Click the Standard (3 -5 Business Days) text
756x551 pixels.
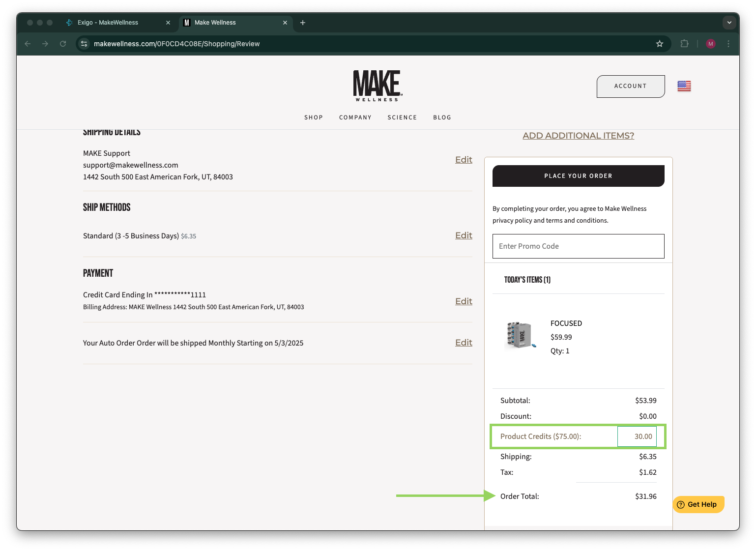(131, 236)
